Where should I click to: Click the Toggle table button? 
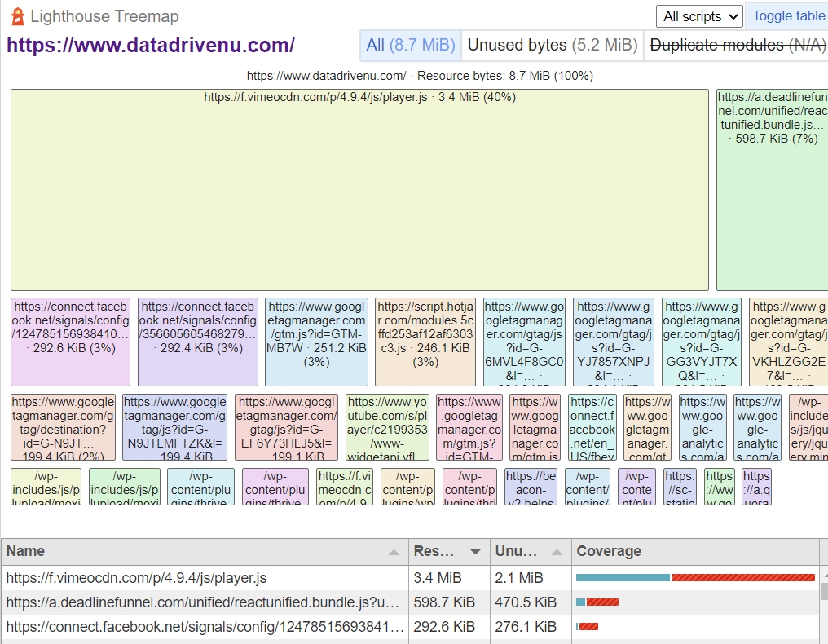(786, 15)
